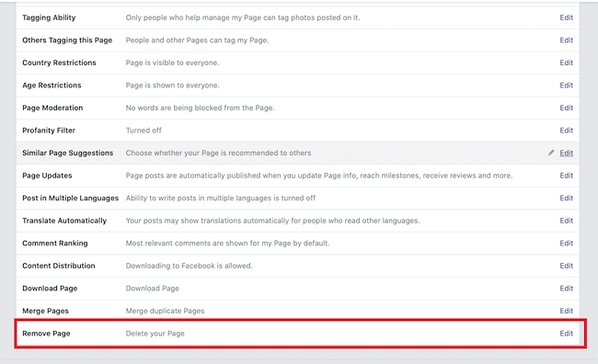Edit Similar Page Suggestions

pos(567,153)
